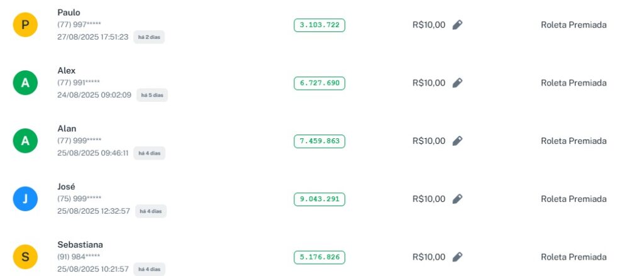Click the name Sebastiana
Screen dimensions: 644x276
[x=80, y=245]
